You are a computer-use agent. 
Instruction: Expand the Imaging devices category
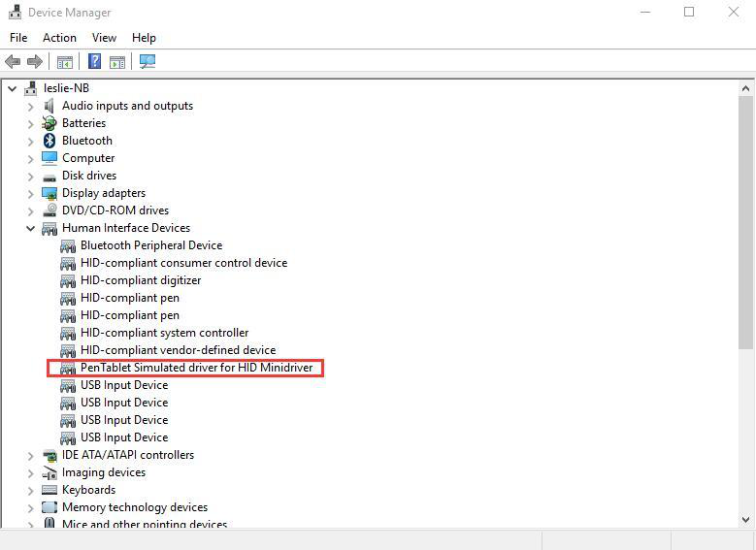click(x=31, y=472)
